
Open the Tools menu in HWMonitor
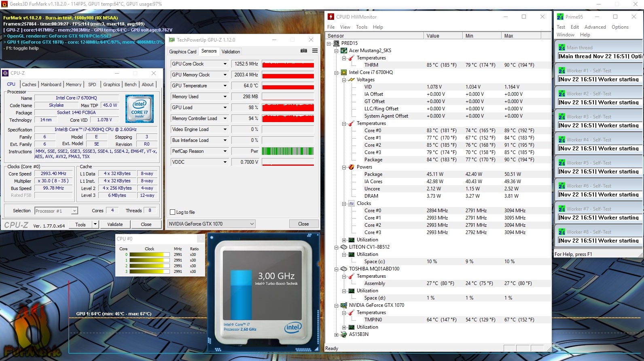point(361,27)
